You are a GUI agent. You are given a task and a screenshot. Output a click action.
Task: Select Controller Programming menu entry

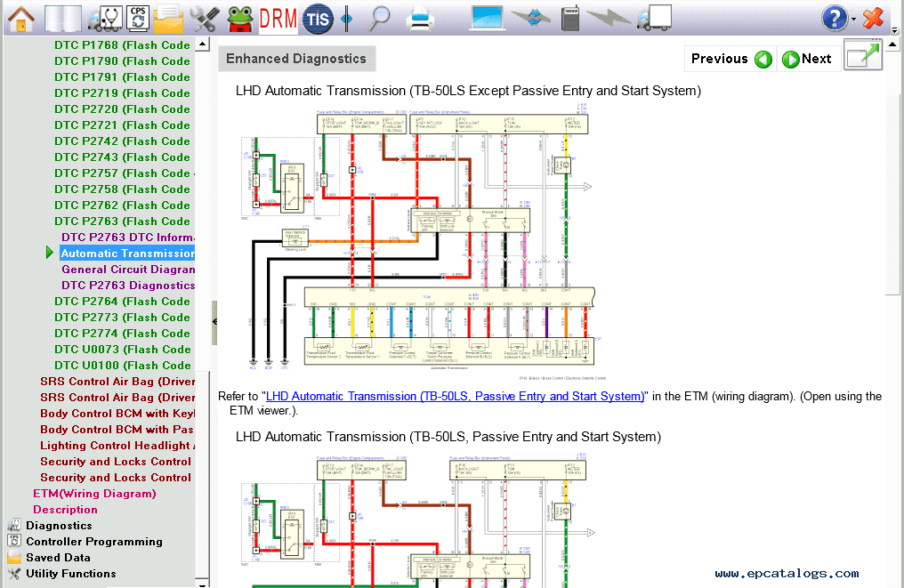tap(94, 542)
